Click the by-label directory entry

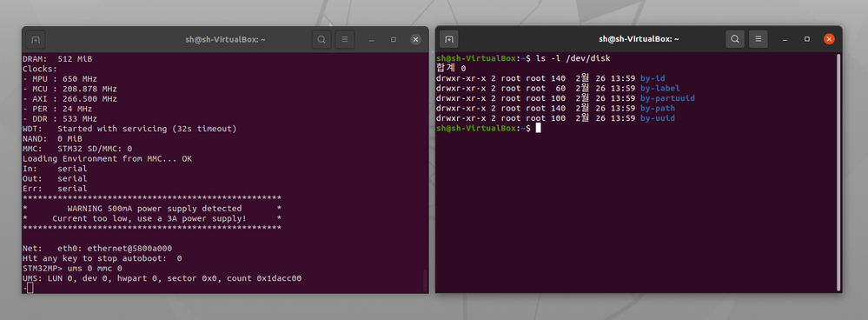point(659,89)
